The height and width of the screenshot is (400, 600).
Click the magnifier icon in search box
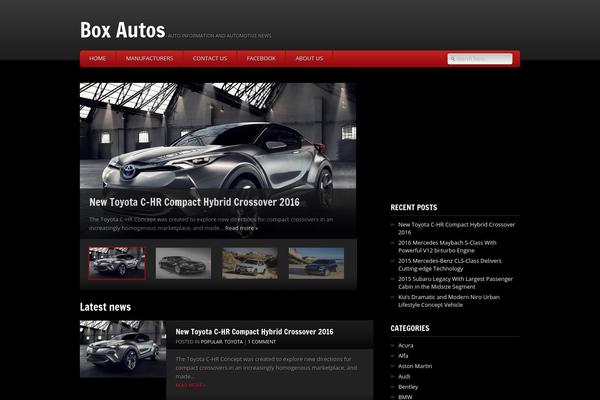(x=453, y=59)
